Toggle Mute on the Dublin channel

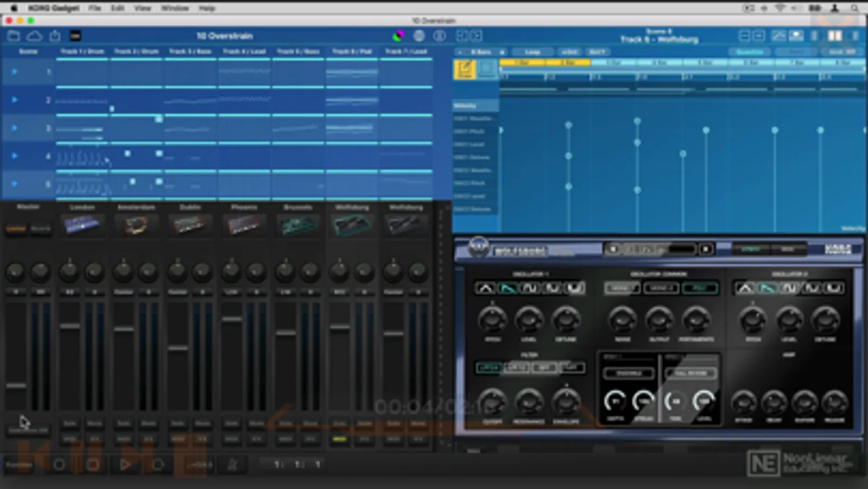[202, 423]
